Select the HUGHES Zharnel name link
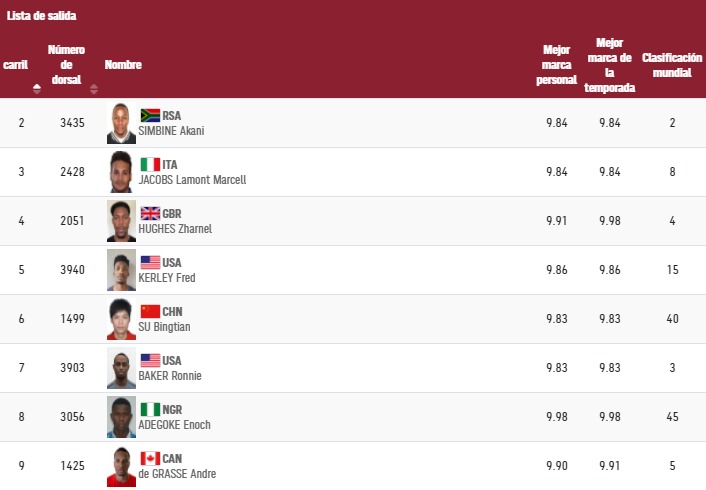 point(175,229)
